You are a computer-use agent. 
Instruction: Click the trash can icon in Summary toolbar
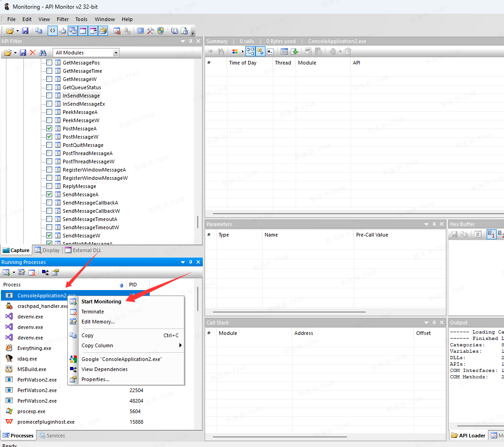[348, 51]
